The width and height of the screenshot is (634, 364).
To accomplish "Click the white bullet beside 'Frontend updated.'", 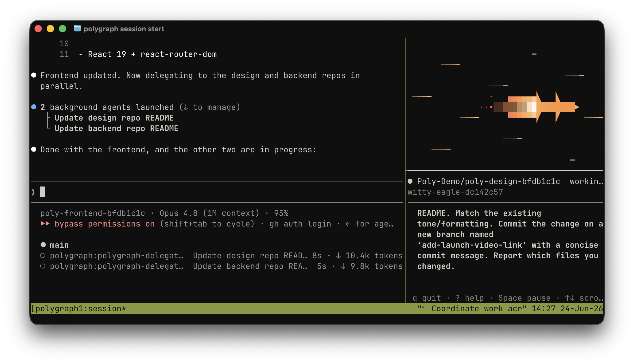I will coord(34,75).
